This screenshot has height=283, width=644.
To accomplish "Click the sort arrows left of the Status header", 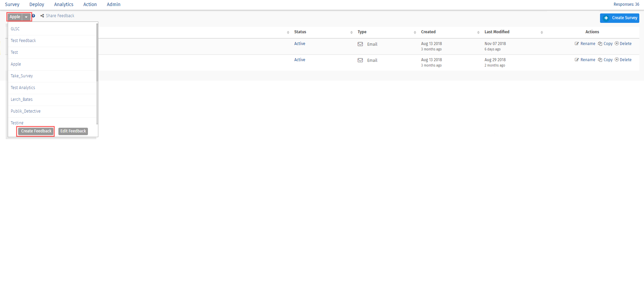I will (288, 32).
